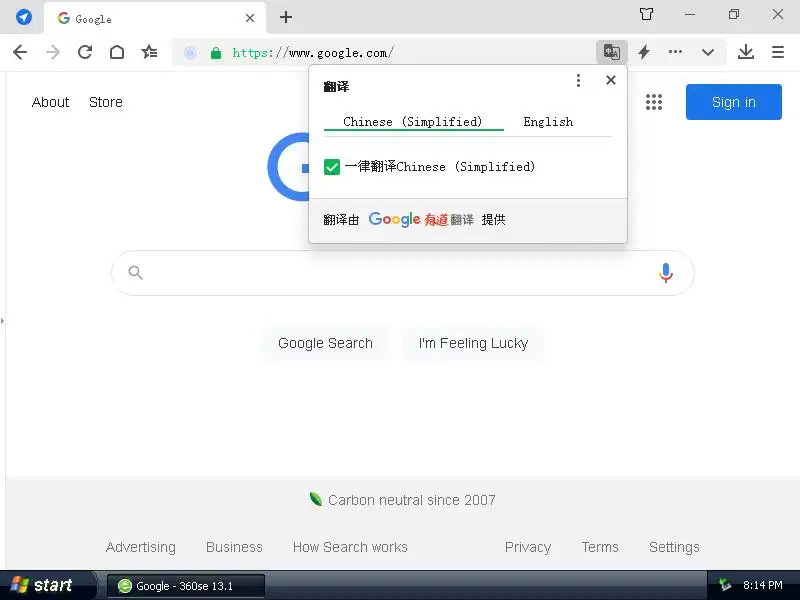Open the browser home page
Image resolution: width=800 pixels, height=600 pixels.
[x=117, y=52]
